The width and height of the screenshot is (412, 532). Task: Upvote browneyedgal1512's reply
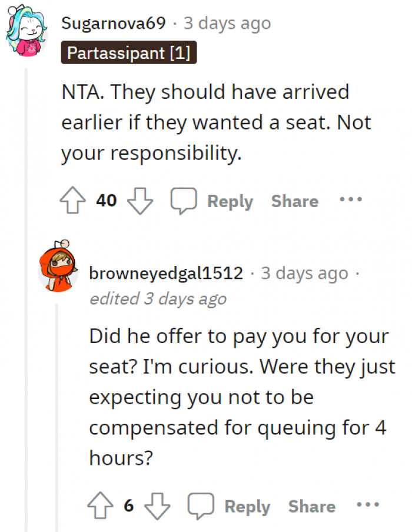[x=100, y=506]
